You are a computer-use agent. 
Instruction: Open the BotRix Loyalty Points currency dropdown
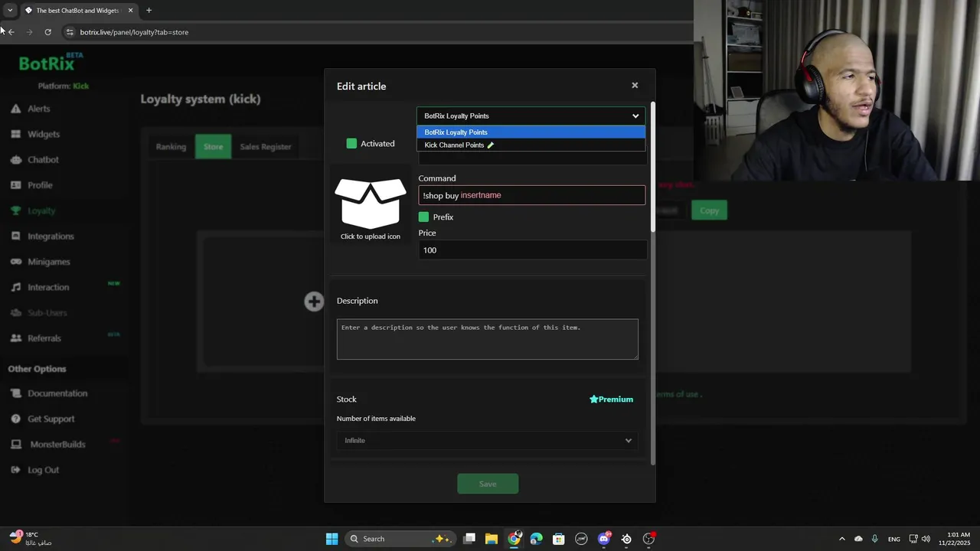tap(531, 116)
